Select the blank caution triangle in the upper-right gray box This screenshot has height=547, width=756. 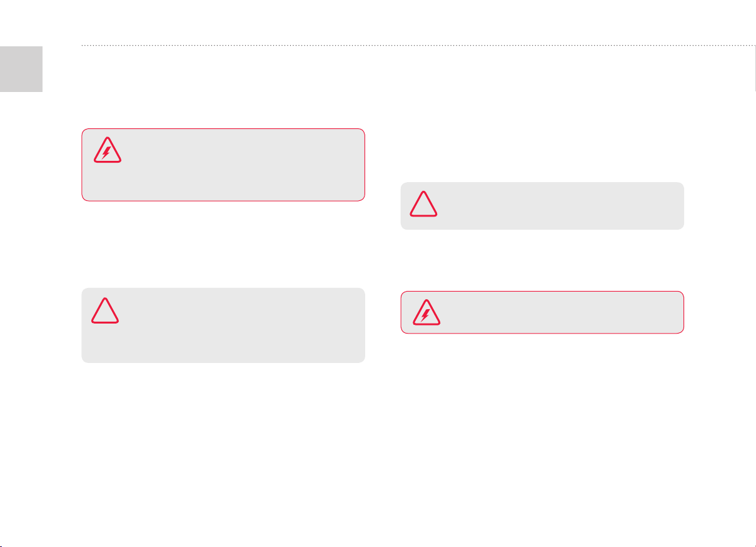tap(424, 204)
